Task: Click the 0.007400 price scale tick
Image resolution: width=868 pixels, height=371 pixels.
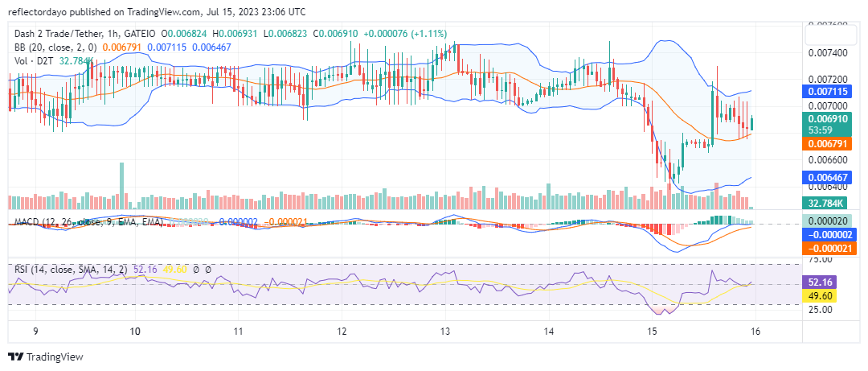Action: (x=828, y=52)
